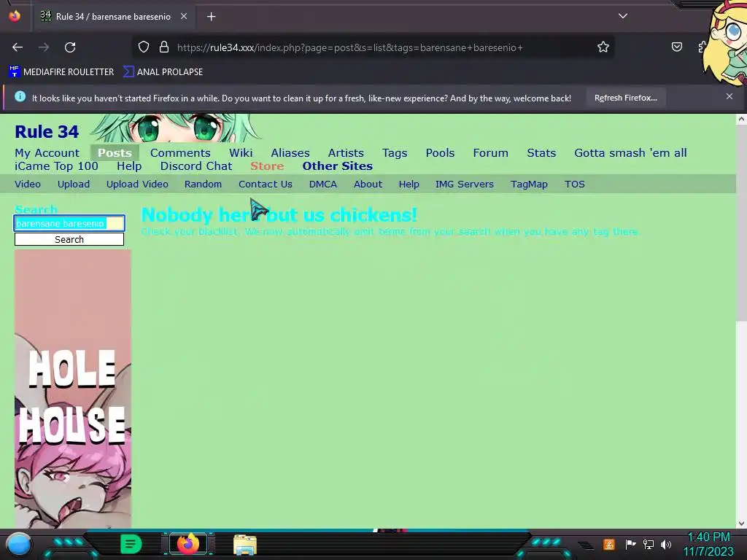Open the tracking protection shield icon
The height and width of the screenshot is (560, 747).
tap(144, 47)
